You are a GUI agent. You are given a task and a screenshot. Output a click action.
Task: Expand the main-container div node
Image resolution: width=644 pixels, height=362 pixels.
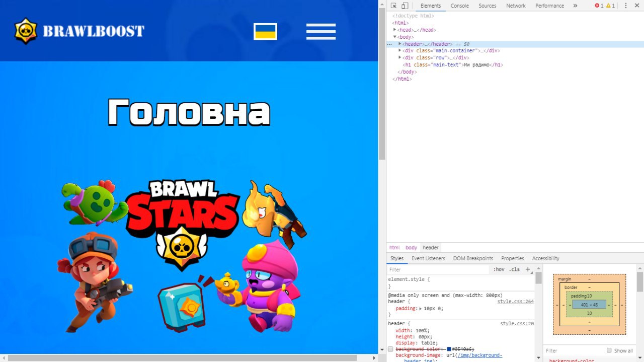pyautogui.click(x=400, y=50)
